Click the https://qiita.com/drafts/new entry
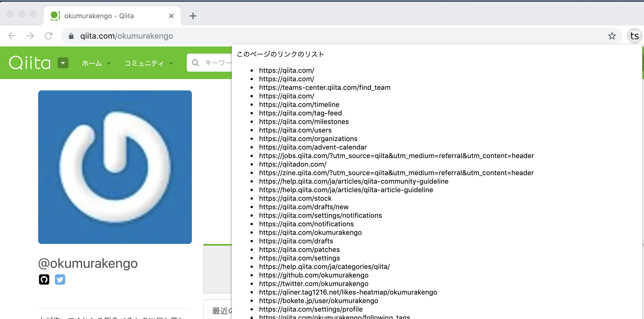Image resolution: width=644 pixels, height=319 pixels. point(304,207)
